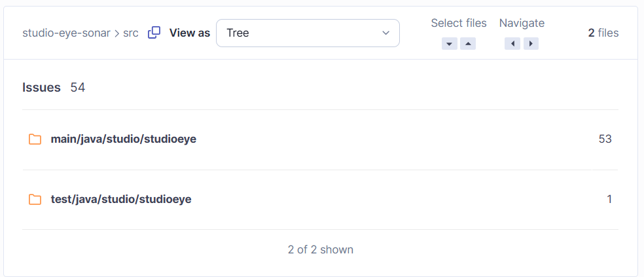The height and width of the screenshot is (277, 644).
Task: Click the 1 issue count for test
Action: pos(609,199)
